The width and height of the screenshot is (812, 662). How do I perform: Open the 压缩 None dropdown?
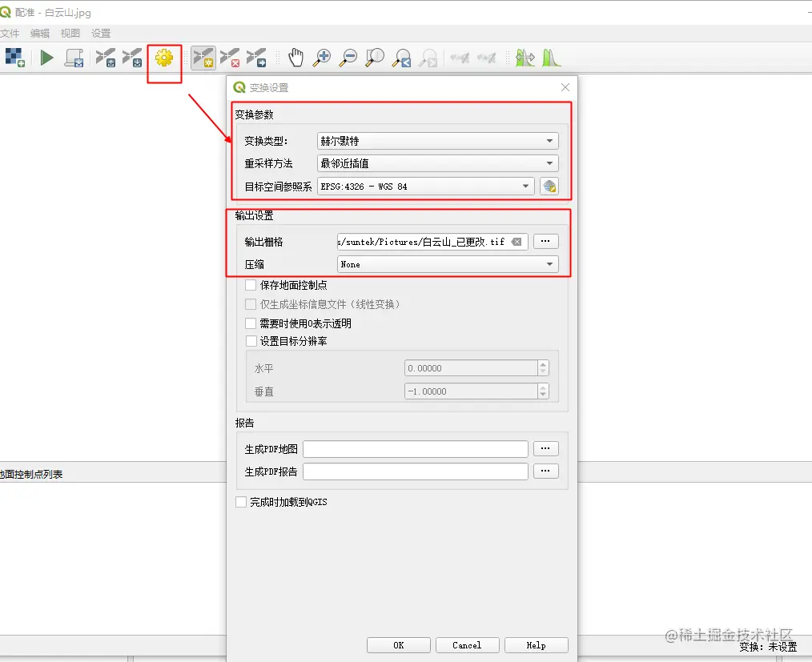448,264
